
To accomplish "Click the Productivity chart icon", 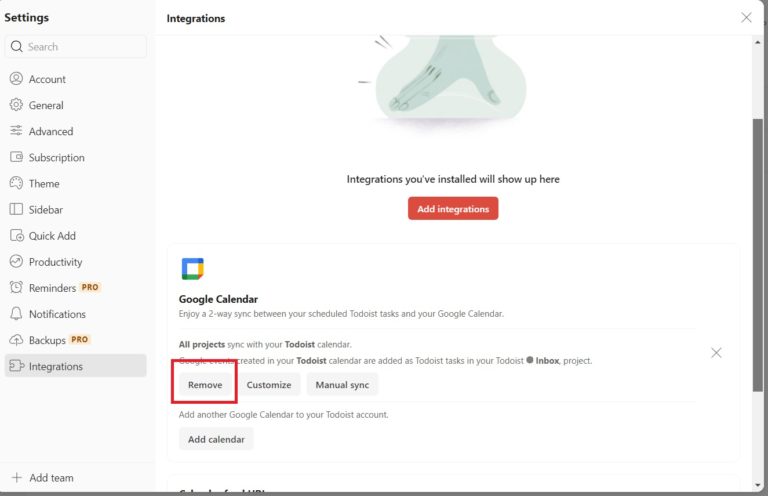I will pos(16,262).
